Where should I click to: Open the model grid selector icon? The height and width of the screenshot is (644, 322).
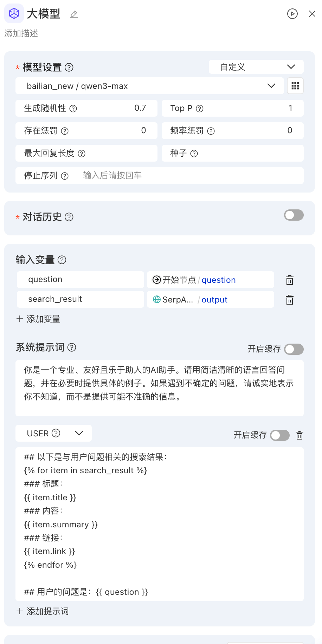tap(295, 86)
